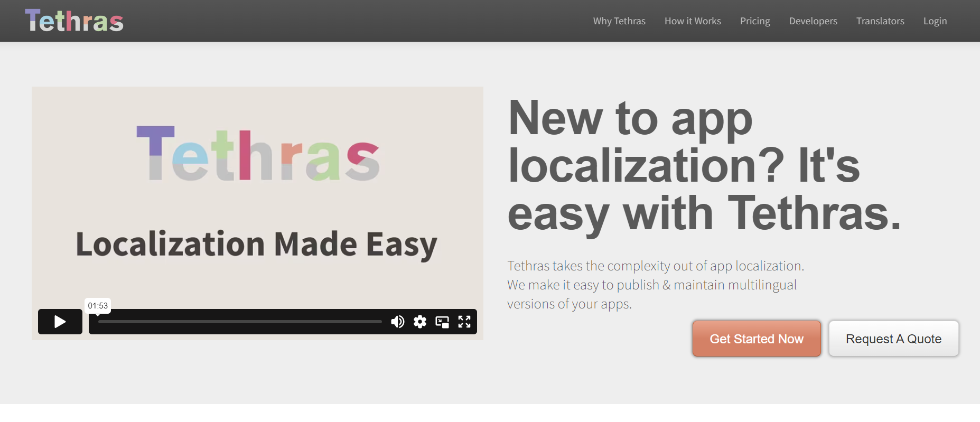Seek on the video progress bar
Screen dimensions: 980x422
[240, 322]
